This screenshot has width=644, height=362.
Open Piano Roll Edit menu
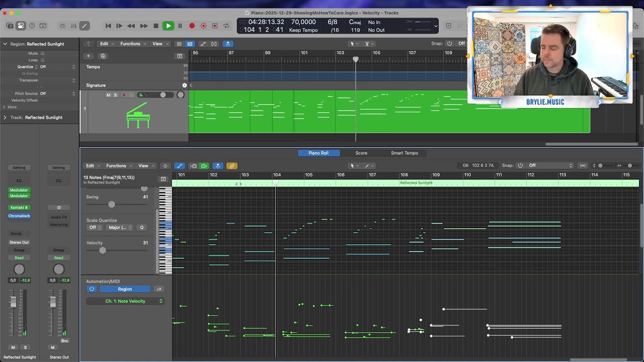tap(92, 166)
